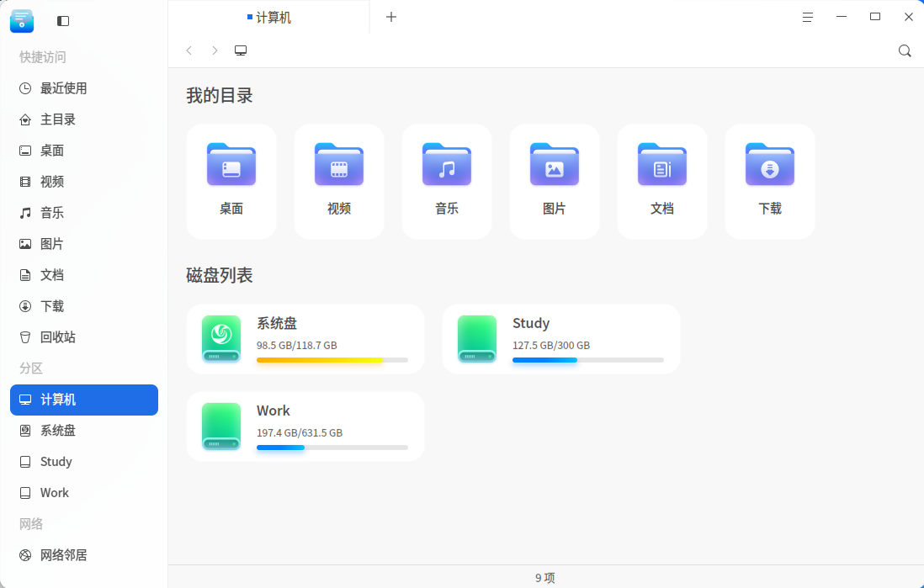Click the 磁盘列表 section heading
Screen dimensions: 924x588
pyautogui.click(x=219, y=275)
